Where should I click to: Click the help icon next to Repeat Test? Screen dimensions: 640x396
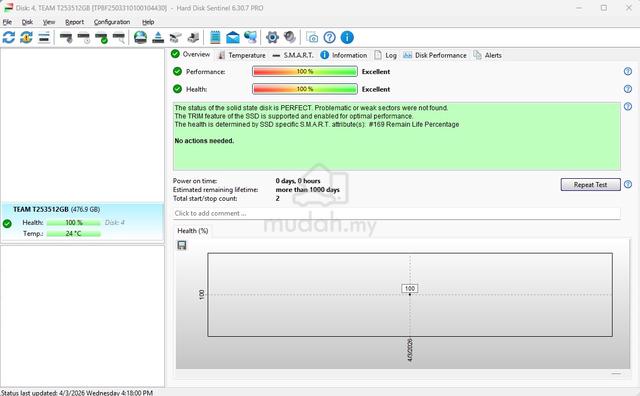coord(628,185)
